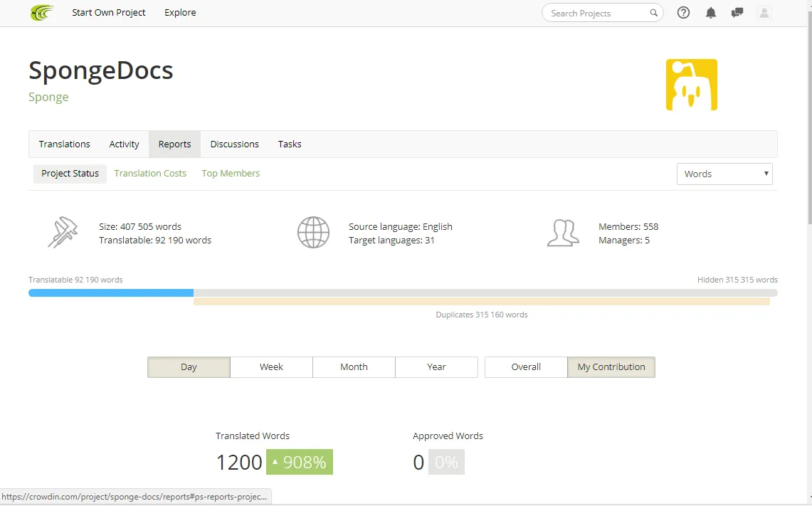
Task: Click 'Translatable: 92 190 words' stat line
Action: click(x=155, y=241)
